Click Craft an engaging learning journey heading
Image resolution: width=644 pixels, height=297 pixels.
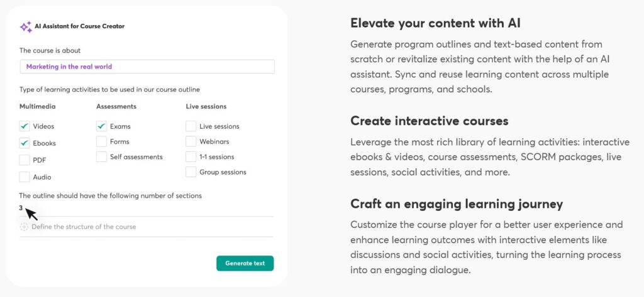457,204
